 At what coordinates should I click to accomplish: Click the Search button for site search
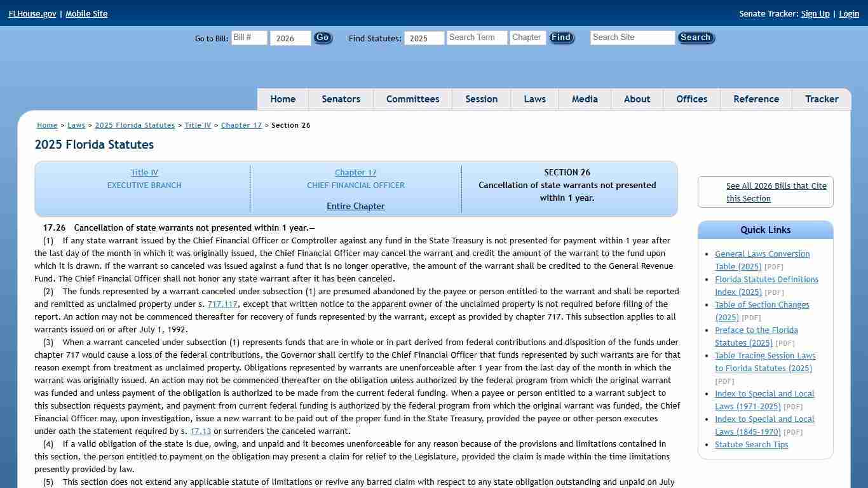[x=695, y=37]
